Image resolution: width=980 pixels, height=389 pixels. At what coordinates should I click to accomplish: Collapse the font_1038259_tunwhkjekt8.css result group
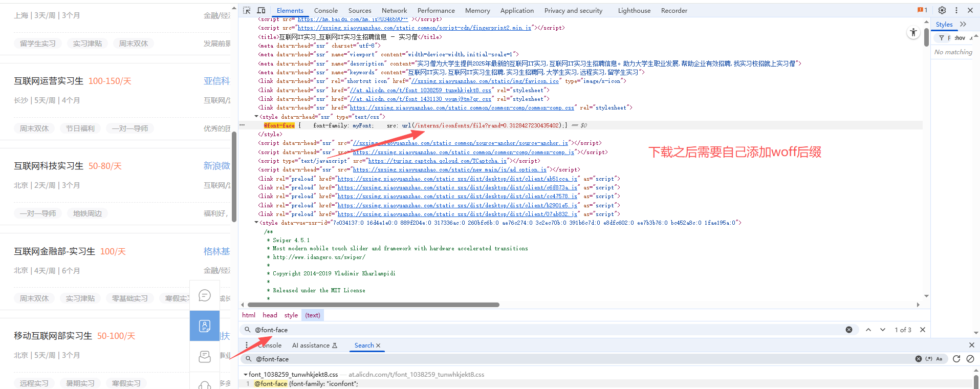(246, 375)
